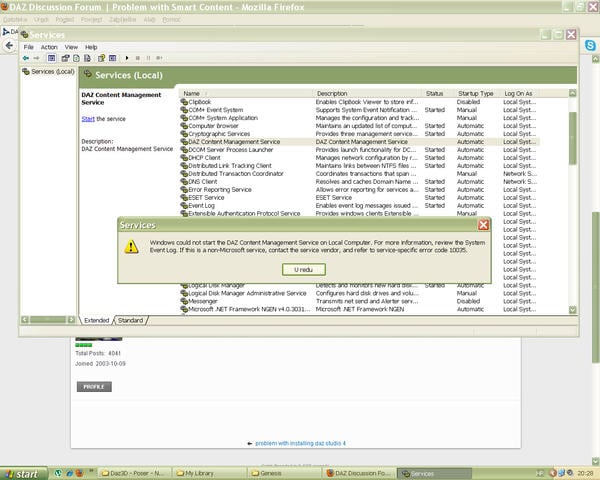Viewport: 600px width, 480px height.
Task: Sort by the Description column header
Action: click(x=367, y=93)
